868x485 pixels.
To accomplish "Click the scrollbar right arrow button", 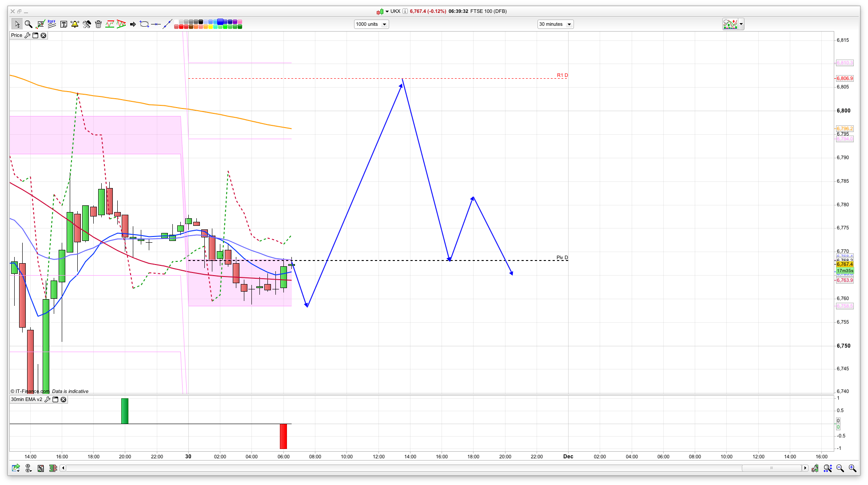I will point(805,468).
